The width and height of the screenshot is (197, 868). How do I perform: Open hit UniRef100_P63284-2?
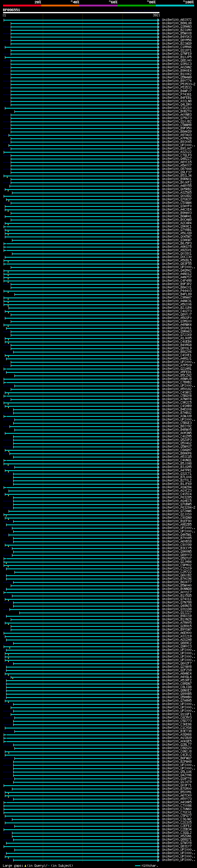[179, 508]
